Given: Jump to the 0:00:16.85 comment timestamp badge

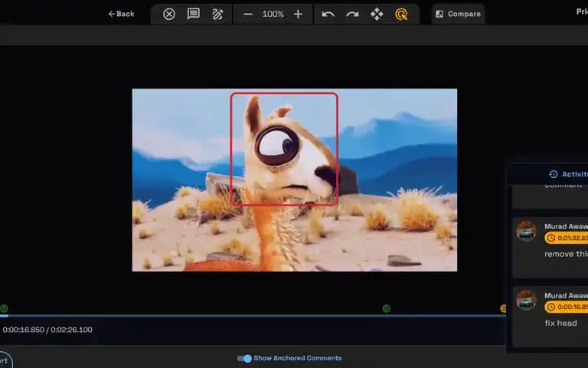Looking at the screenshot, I should (x=567, y=307).
